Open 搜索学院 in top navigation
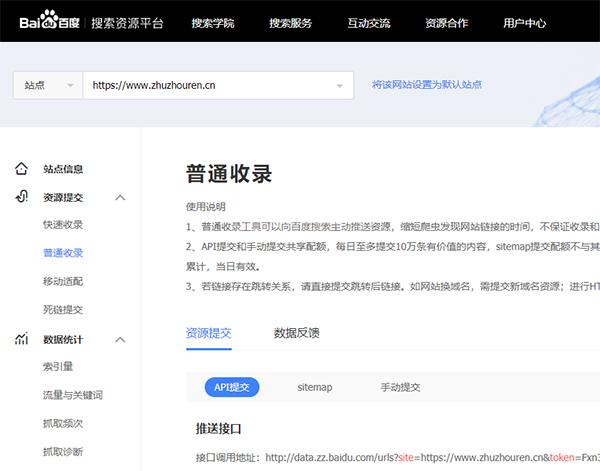The height and width of the screenshot is (471, 600). [x=212, y=22]
